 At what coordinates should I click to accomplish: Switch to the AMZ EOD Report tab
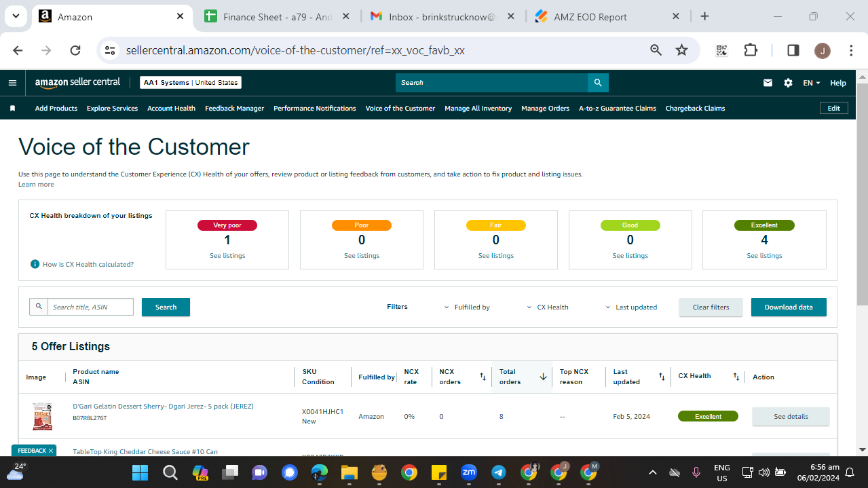pyautogui.click(x=608, y=17)
